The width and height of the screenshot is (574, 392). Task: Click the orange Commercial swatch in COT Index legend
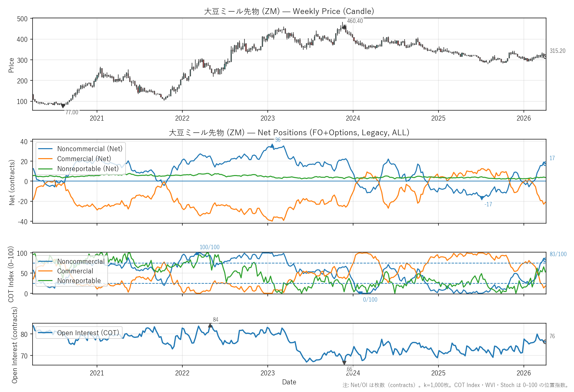[x=46, y=271]
